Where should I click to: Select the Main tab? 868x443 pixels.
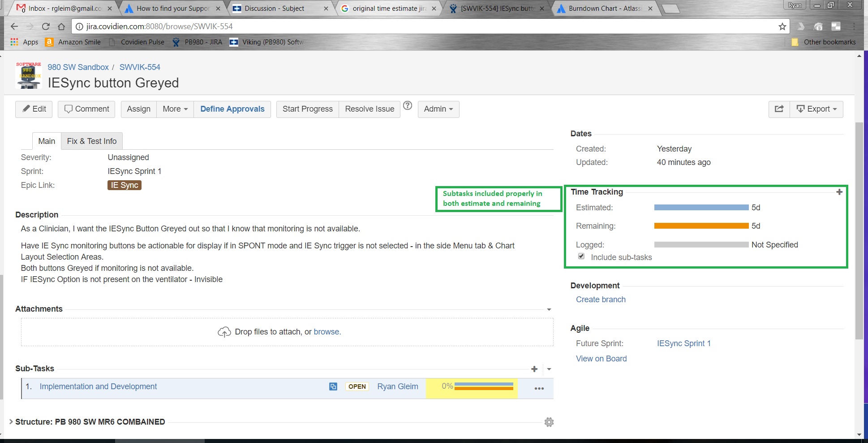[47, 141]
